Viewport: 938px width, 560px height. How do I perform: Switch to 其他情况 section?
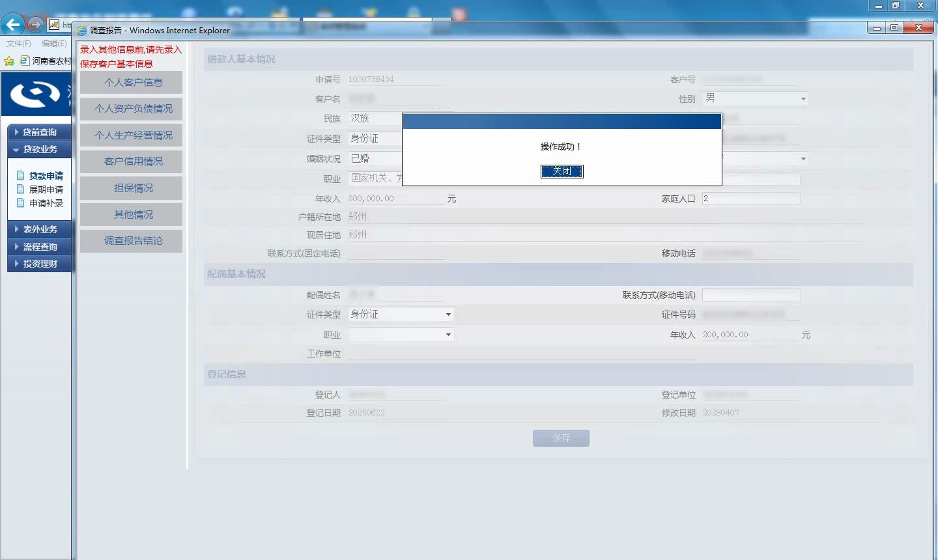(x=131, y=214)
